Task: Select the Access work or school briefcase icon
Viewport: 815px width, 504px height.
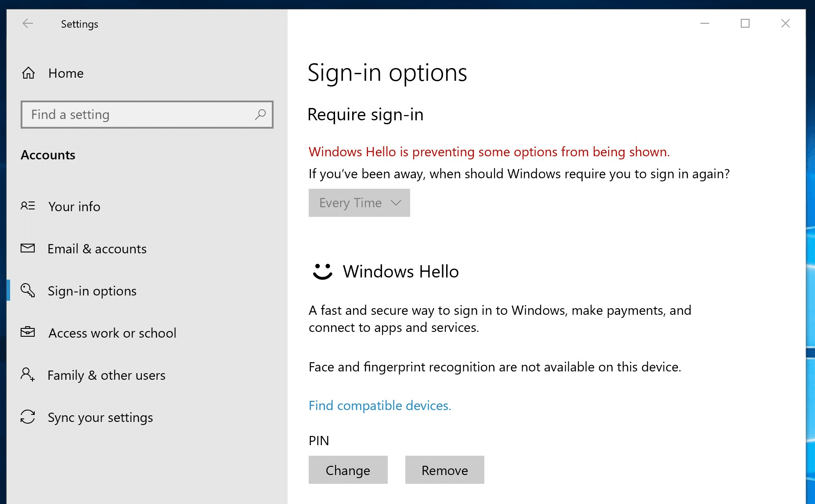Action: point(27,332)
